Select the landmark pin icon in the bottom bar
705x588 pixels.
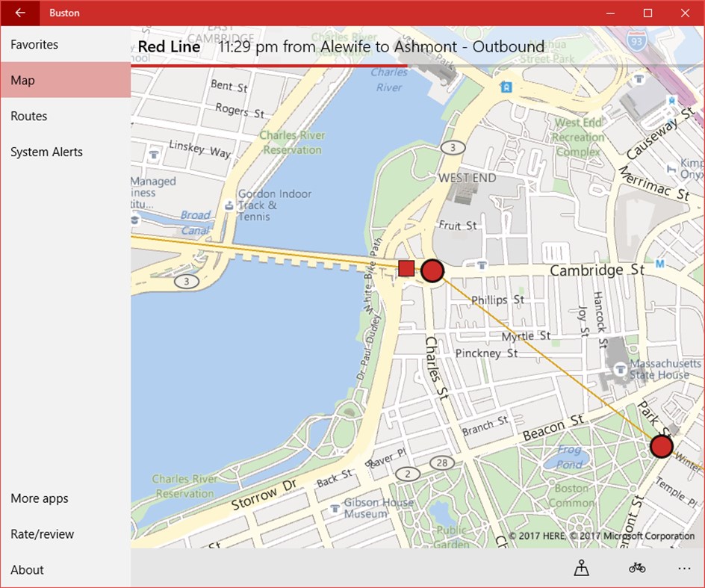pos(581,568)
